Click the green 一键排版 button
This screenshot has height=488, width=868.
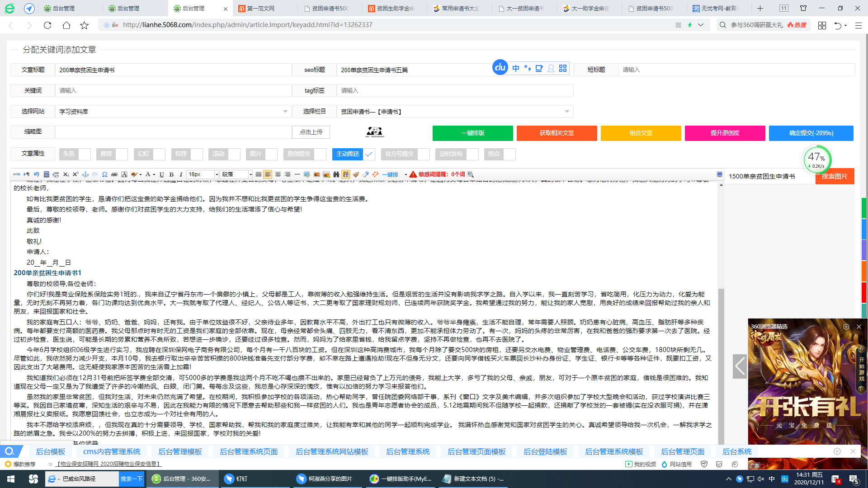point(472,133)
